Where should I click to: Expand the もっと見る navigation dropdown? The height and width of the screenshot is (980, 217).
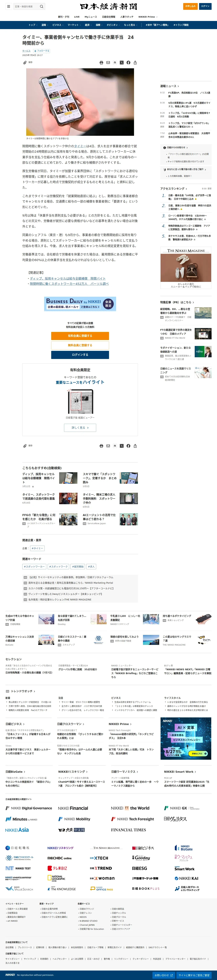[x=131, y=25]
